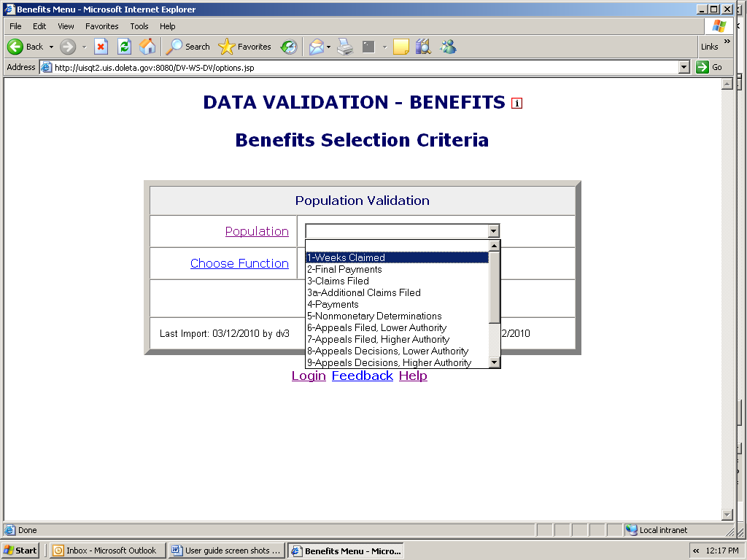The height and width of the screenshot is (560, 747).
Task: Open Favorites star toolbar button
Action: [x=245, y=47]
